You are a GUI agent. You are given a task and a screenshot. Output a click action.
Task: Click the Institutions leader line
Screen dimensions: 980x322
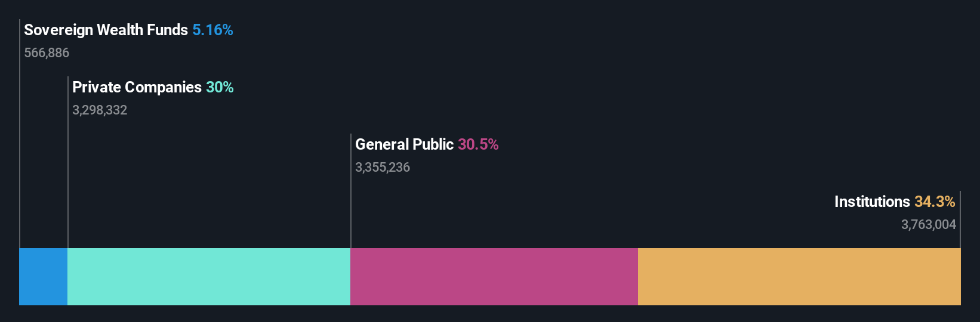960,219
